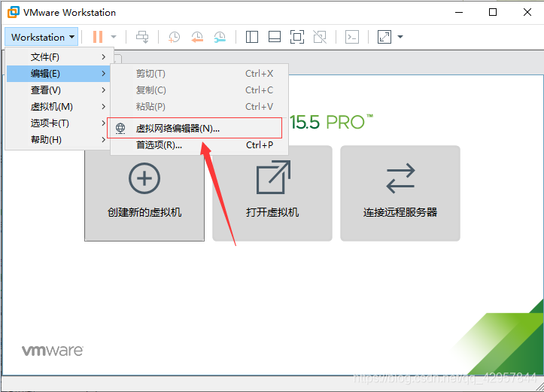Screen dimensions: 544x392
Task: Choose 粘贴(P) from the edit submenu
Action: tap(199, 107)
